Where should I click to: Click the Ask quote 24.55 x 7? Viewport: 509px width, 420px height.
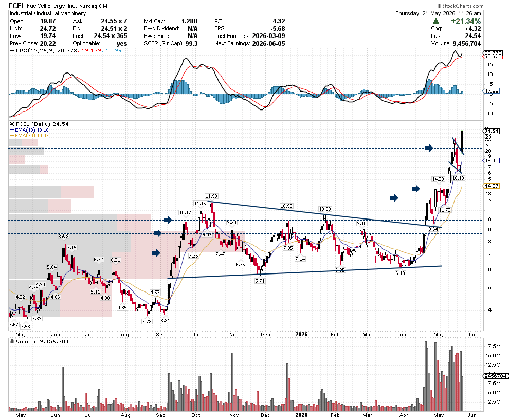[x=114, y=21]
